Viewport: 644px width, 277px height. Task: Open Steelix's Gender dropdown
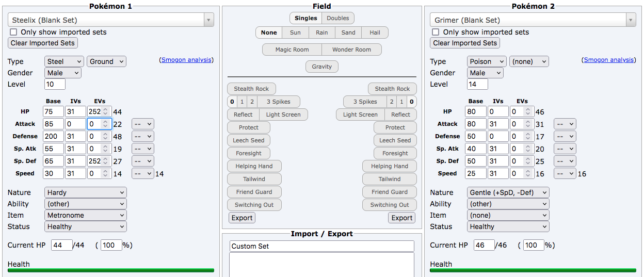click(x=63, y=73)
